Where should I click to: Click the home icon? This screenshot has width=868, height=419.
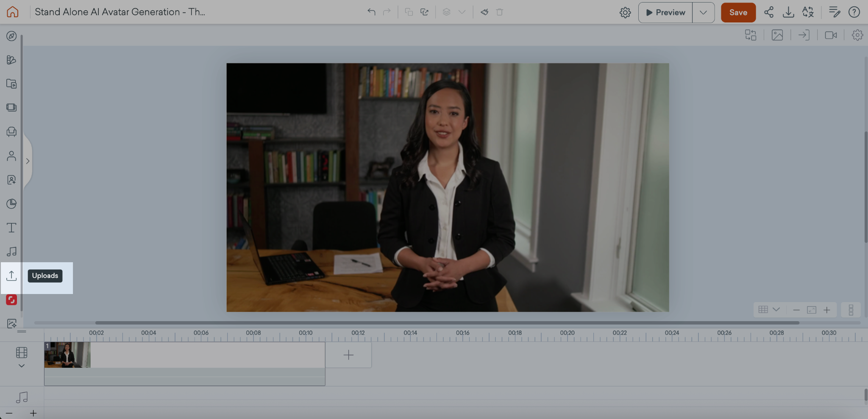13,12
